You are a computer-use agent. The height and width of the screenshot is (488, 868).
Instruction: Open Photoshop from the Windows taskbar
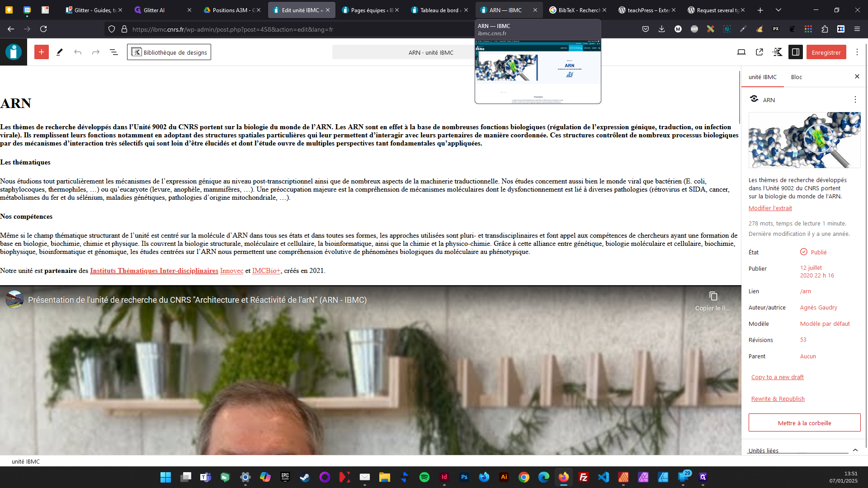(x=464, y=477)
